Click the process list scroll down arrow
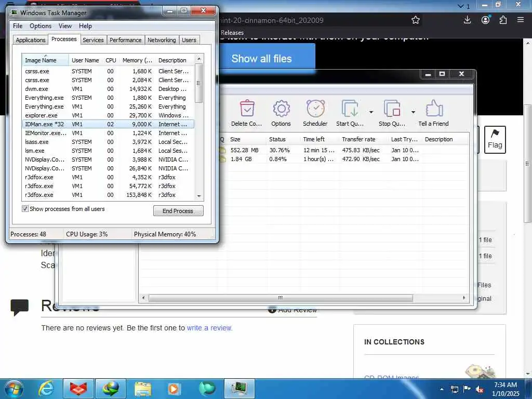Viewport: 532px width, 399px height. (199, 196)
